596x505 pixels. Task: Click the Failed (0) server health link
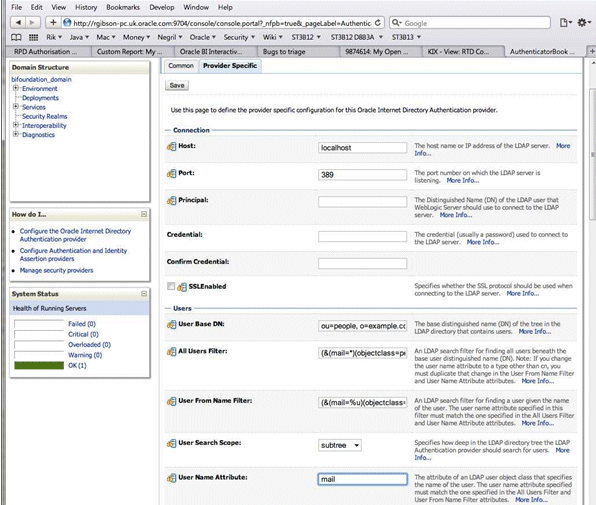(x=82, y=324)
